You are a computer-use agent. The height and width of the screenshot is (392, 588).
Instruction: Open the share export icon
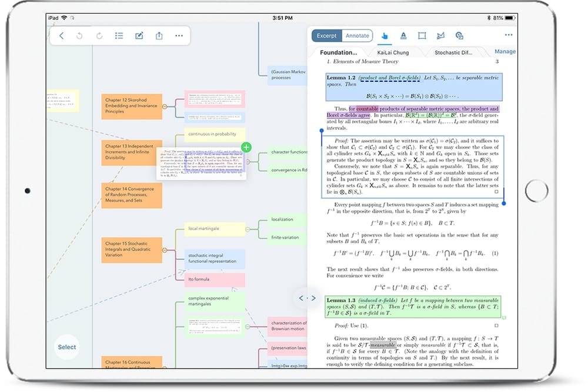(159, 36)
